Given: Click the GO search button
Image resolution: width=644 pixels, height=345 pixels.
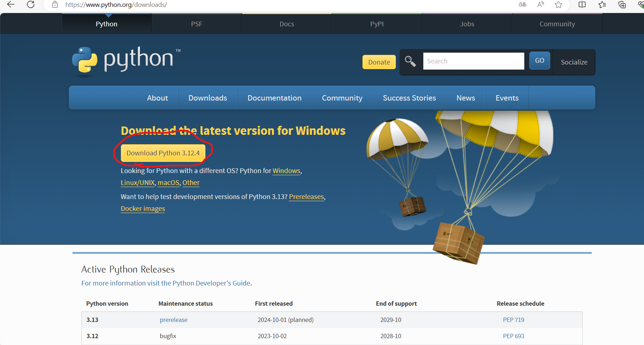Looking at the screenshot, I should click(539, 61).
